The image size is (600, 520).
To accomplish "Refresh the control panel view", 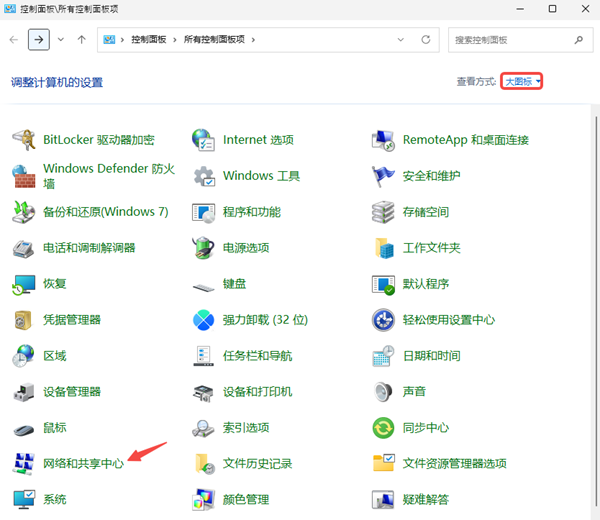I will point(426,40).
